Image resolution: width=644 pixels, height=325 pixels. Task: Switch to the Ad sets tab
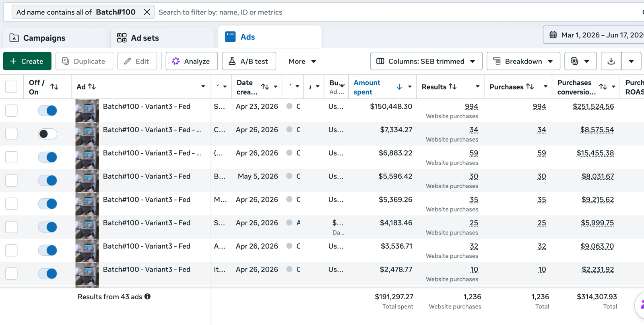(163, 38)
